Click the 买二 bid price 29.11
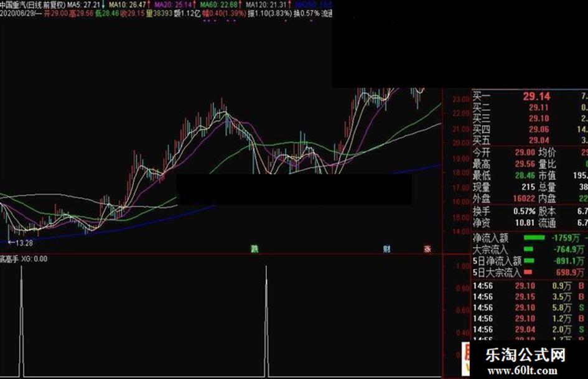 click(x=539, y=108)
